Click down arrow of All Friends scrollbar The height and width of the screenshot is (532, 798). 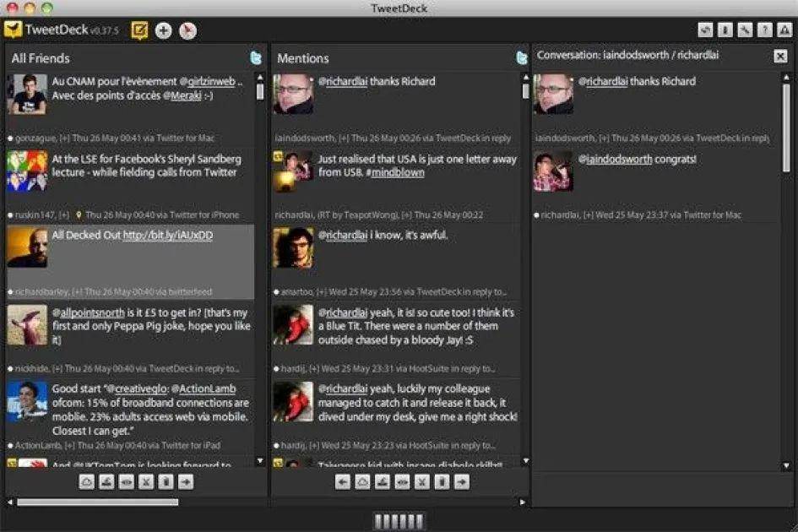[x=260, y=461]
